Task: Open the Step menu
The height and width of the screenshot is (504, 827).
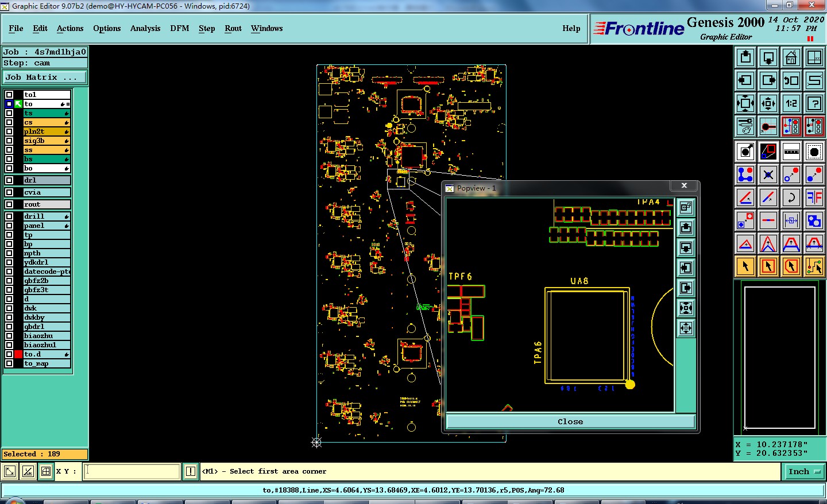Action: point(207,29)
